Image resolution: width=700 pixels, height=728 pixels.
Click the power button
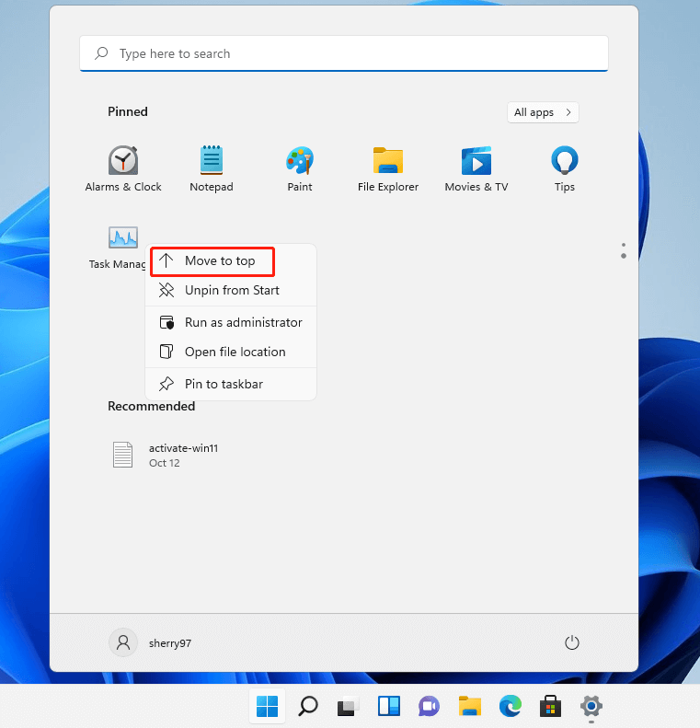[x=572, y=642]
